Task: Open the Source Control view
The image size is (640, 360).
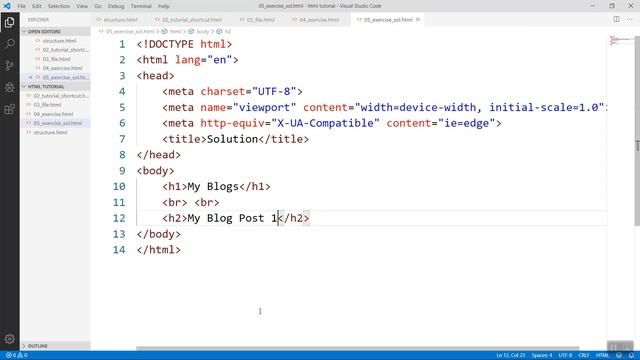Action: tap(9, 65)
